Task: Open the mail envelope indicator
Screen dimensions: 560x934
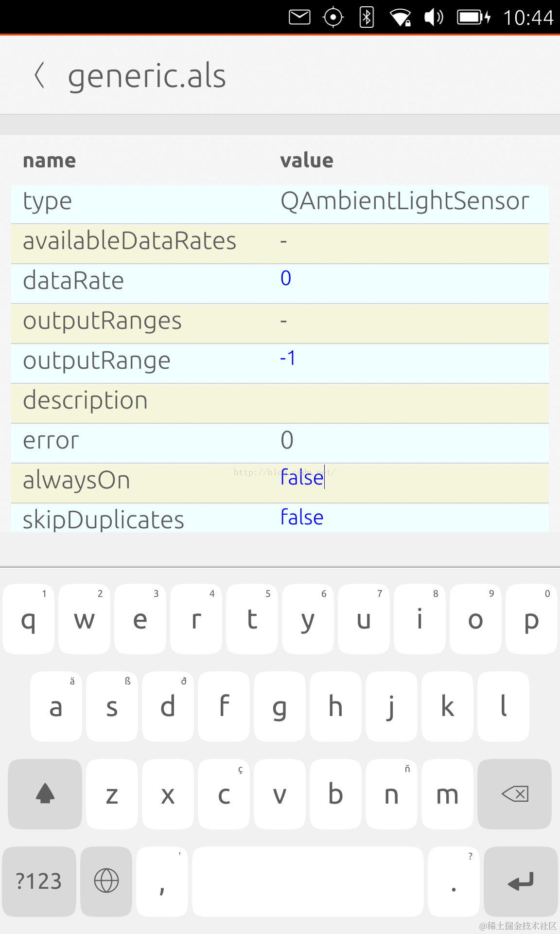Action: [x=299, y=18]
